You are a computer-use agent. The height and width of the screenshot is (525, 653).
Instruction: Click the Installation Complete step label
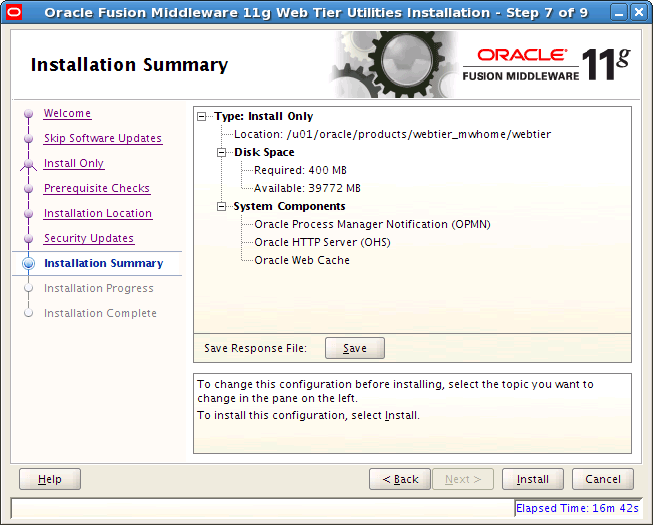pyautogui.click(x=100, y=313)
